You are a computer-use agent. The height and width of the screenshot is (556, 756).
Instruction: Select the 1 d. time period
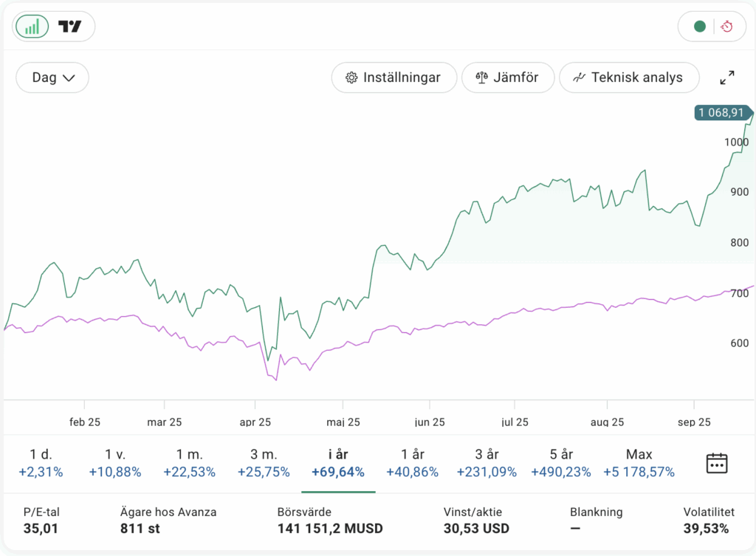41,463
